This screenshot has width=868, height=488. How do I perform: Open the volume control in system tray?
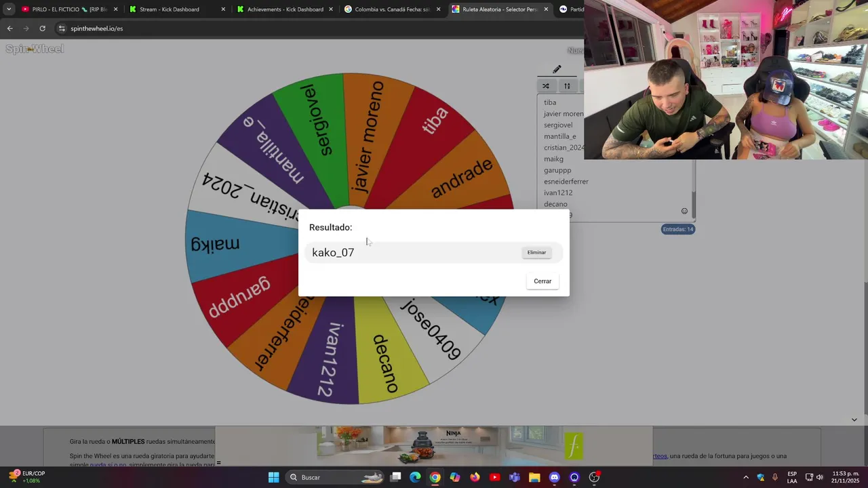click(x=820, y=477)
